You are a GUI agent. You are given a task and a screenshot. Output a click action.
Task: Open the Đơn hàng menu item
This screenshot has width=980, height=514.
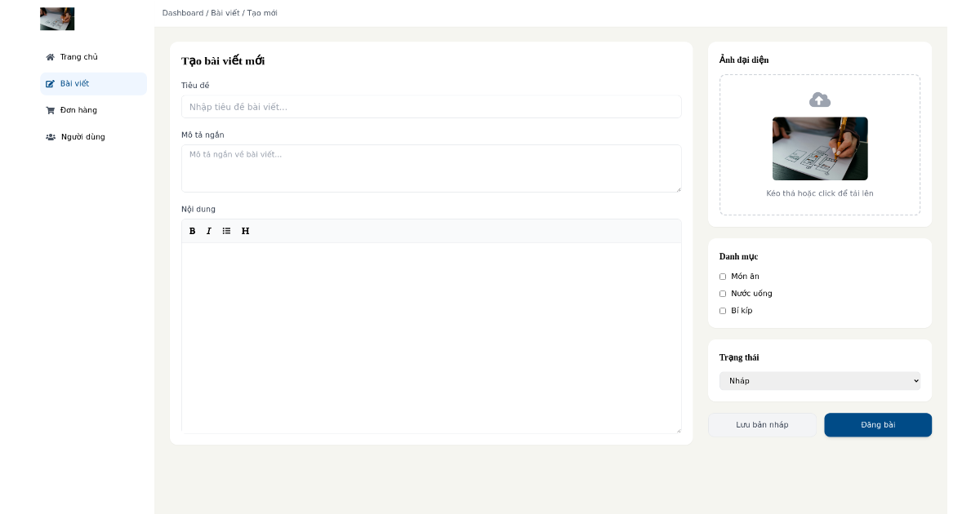(93, 110)
